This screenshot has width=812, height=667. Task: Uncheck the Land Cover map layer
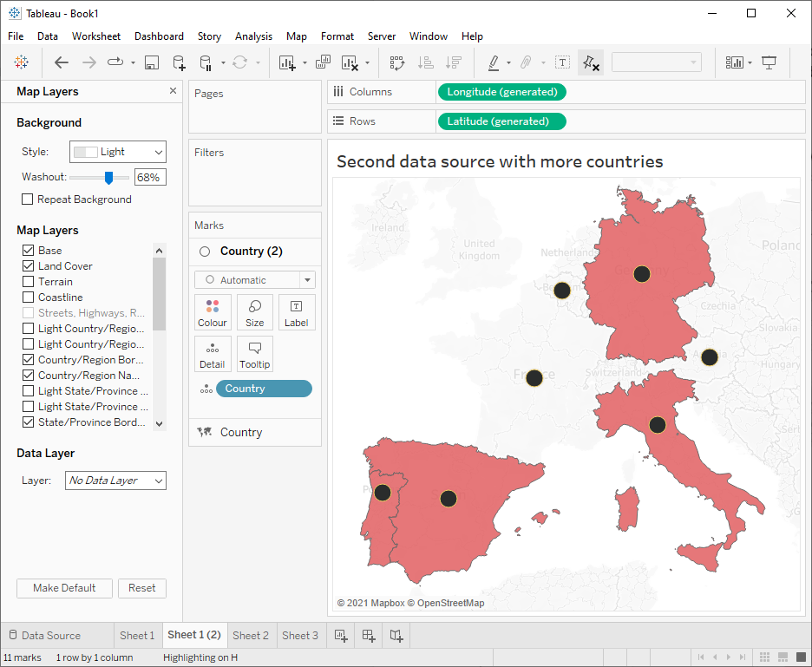pos(29,266)
